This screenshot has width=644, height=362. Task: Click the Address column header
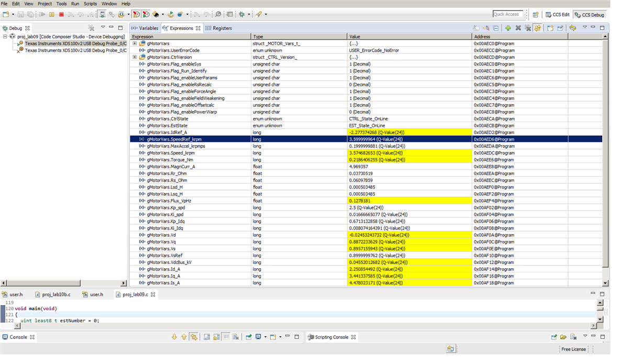[x=520, y=37]
